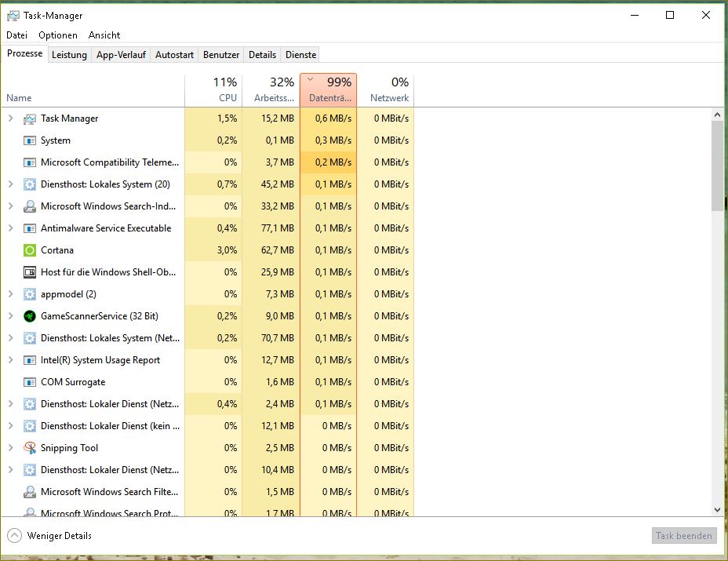Sort by the Arbeitsspeicher column header
This screenshot has width=728, height=561.
[x=271, y=90]
